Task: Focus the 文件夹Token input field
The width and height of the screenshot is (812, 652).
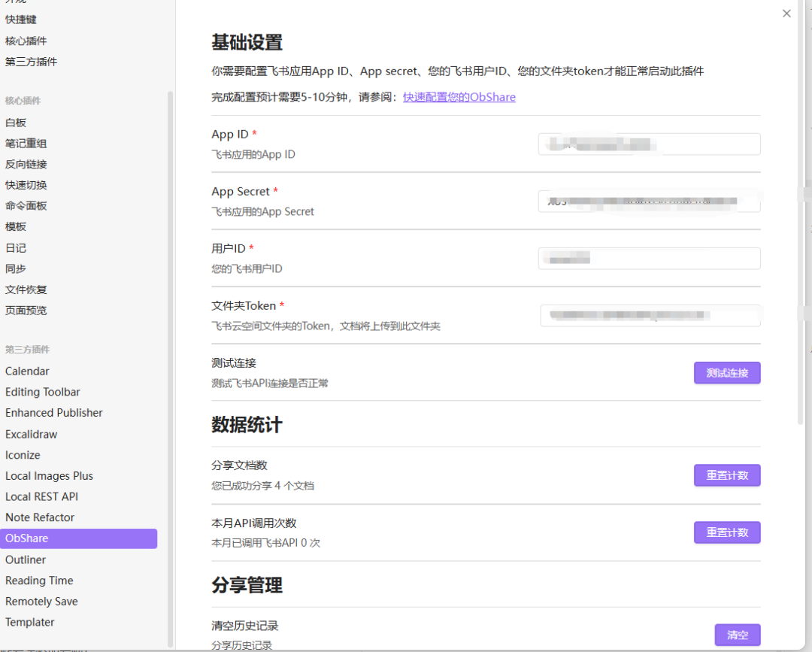Action: [x=650, y=315]
